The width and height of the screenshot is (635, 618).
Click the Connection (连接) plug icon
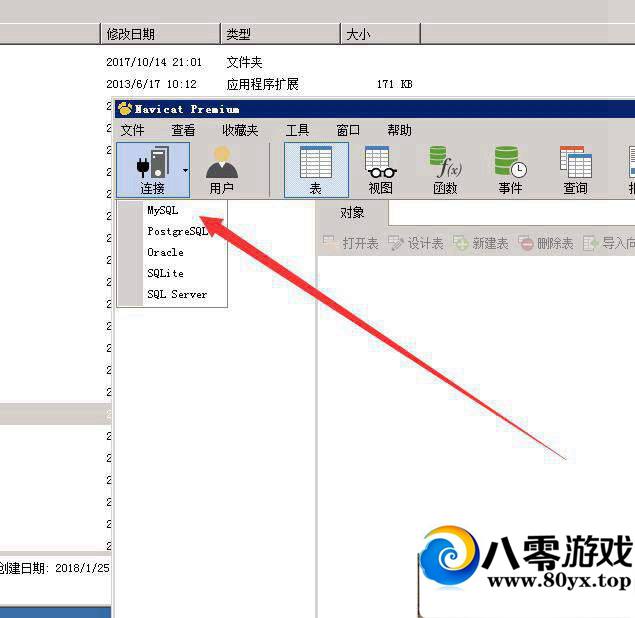[146, 162]
